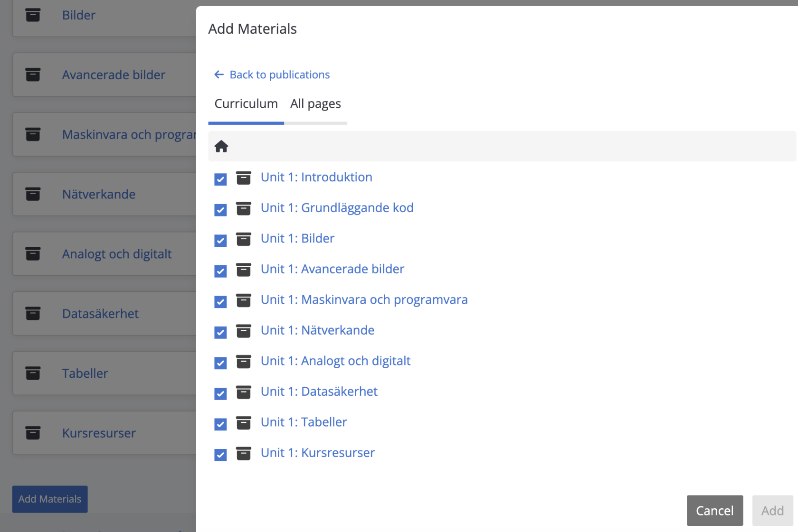Uncheck Unit 1: Maskinvara och programvara checkbox
798x532 pixels.
[220, 302]
